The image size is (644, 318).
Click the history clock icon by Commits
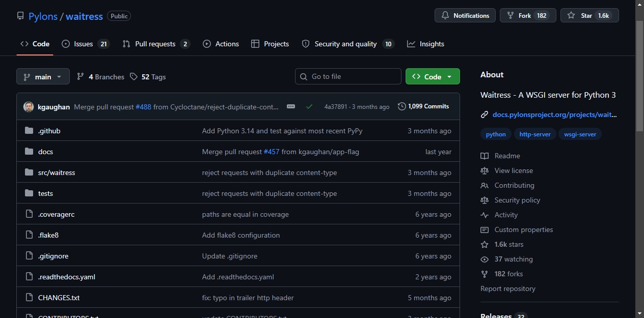[x=402, y=106]
